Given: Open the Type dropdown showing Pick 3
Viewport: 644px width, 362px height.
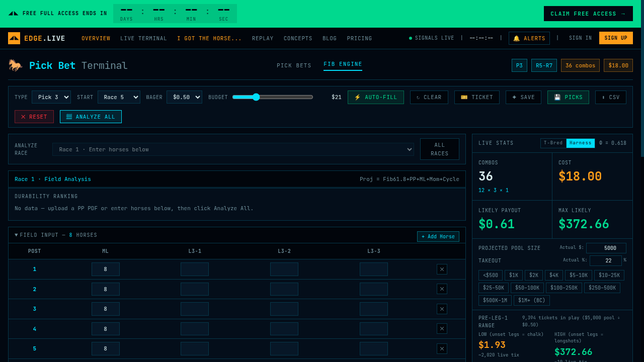Looking at the screenshot, I should [51, 97].
